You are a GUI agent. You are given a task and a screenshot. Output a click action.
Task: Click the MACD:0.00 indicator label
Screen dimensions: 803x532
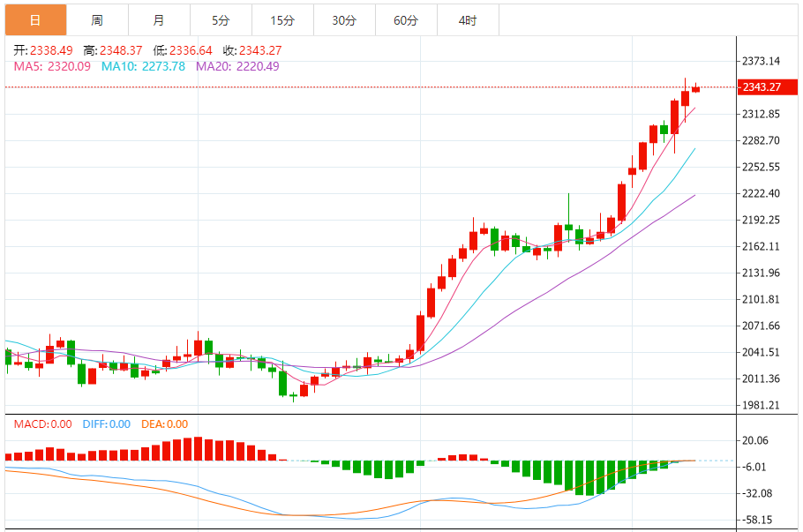pos(43,424)
